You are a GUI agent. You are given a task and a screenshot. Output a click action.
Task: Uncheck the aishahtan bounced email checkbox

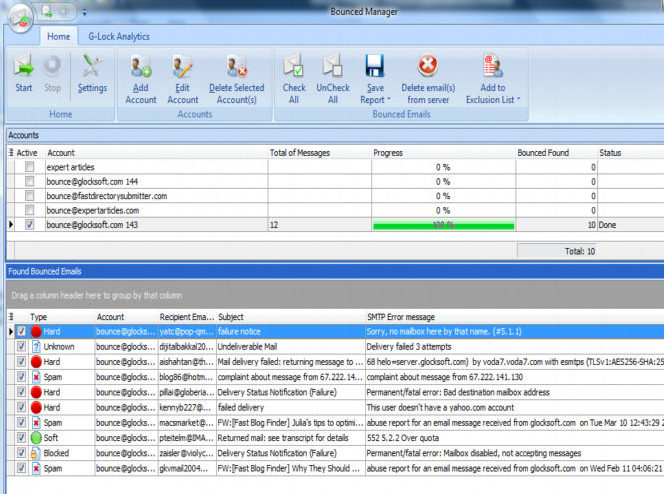click(x=21, y=362)
